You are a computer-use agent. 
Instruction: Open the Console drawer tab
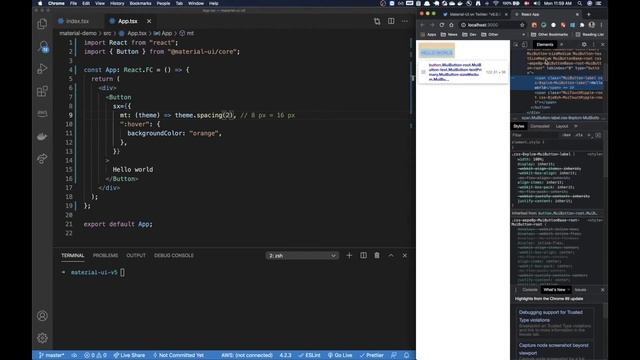click(530, 290)
